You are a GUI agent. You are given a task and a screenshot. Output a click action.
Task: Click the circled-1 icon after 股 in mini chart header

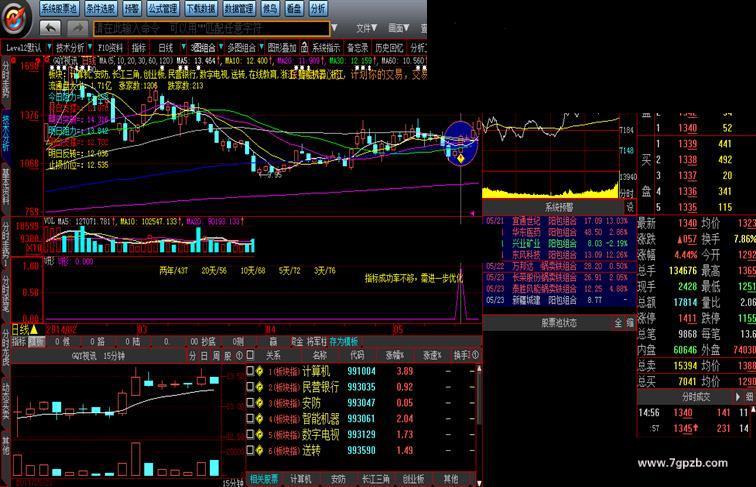pos(239,356)
